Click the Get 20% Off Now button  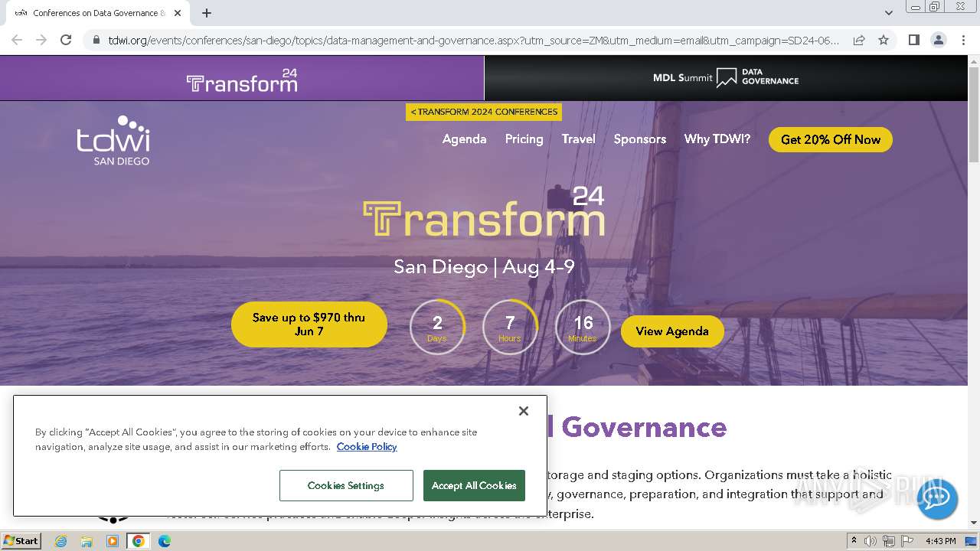pos(831,139)
